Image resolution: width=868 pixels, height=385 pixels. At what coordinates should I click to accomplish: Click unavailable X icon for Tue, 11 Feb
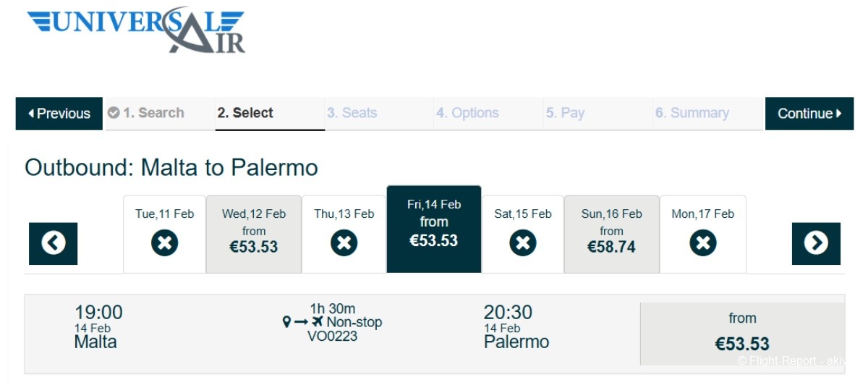tap(164, 243)
